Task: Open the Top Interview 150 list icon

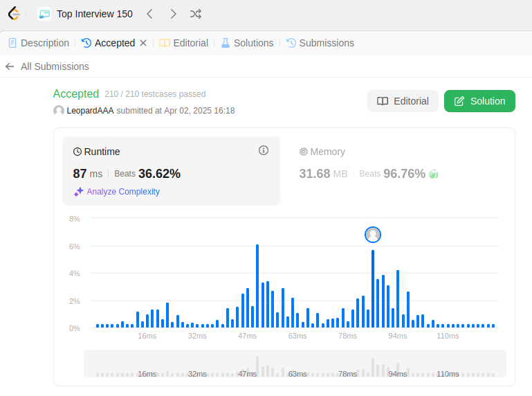Action: [x=44, y=14]
